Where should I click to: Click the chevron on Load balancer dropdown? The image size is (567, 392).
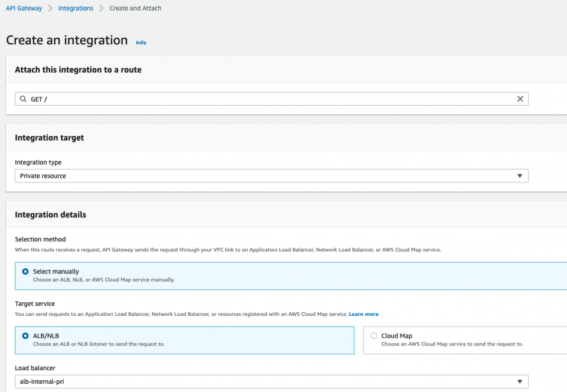[520, 381]
